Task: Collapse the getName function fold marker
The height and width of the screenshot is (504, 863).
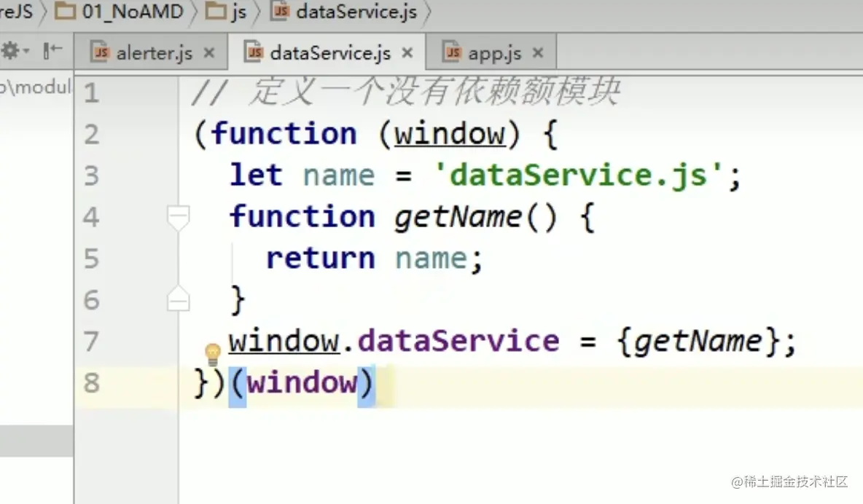Action: point(178,217)
